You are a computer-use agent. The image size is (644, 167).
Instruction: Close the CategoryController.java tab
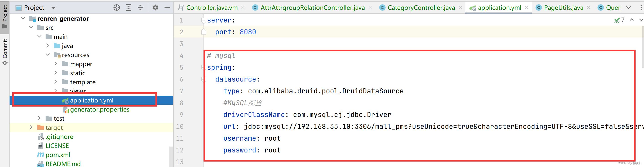[460, 8]
